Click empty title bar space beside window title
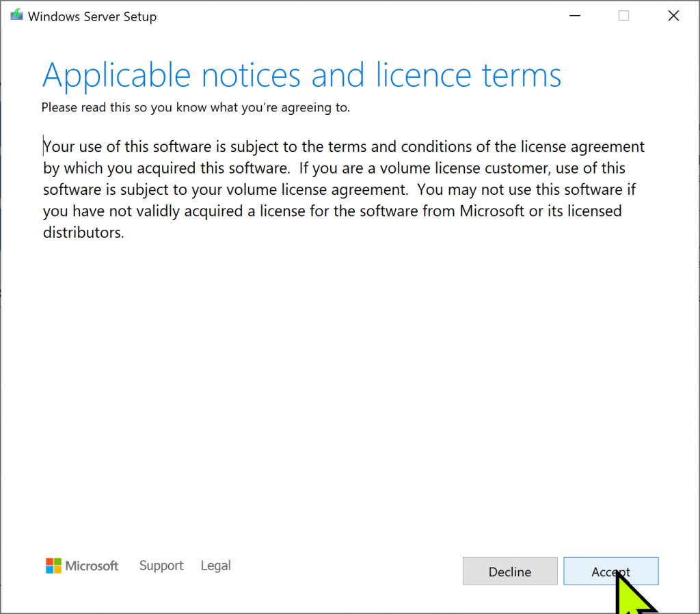This screenshot has height=614, width=700. pyautogui.click(x=342, y=16)
